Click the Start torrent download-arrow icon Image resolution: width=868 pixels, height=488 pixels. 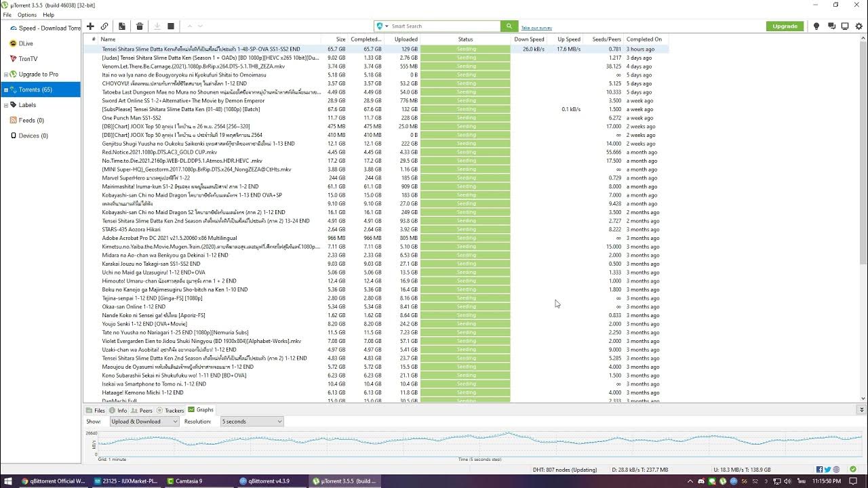pyautogui.click(x=157, y=26)
